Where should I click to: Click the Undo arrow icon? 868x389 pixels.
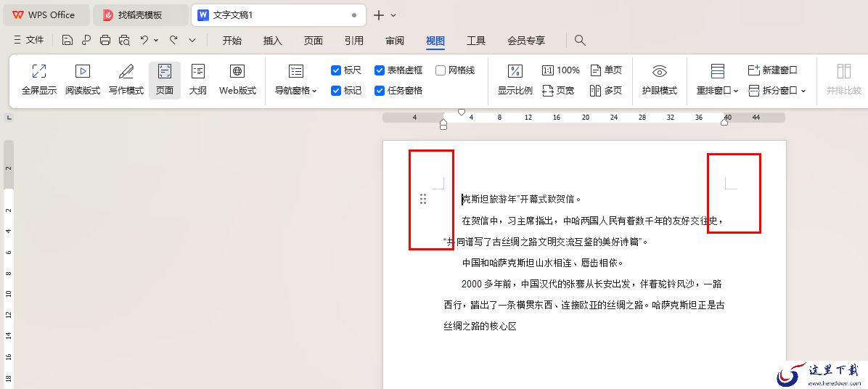tap(144, 40)
